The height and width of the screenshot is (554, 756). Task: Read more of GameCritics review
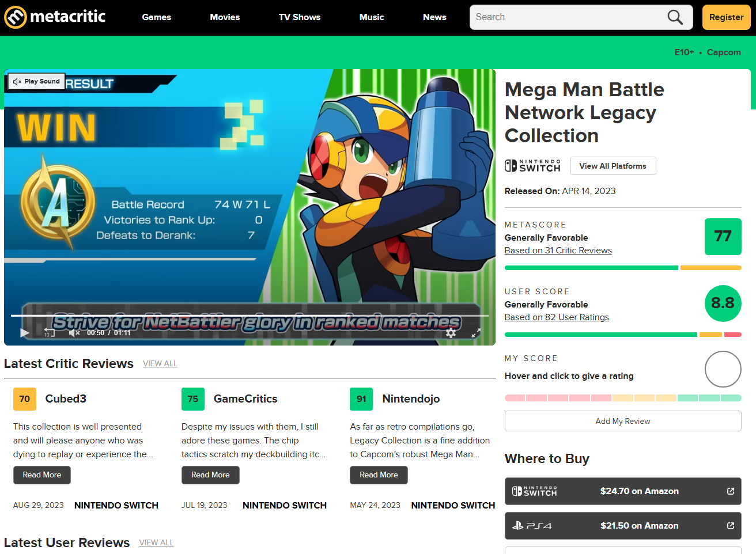[210, 475]
